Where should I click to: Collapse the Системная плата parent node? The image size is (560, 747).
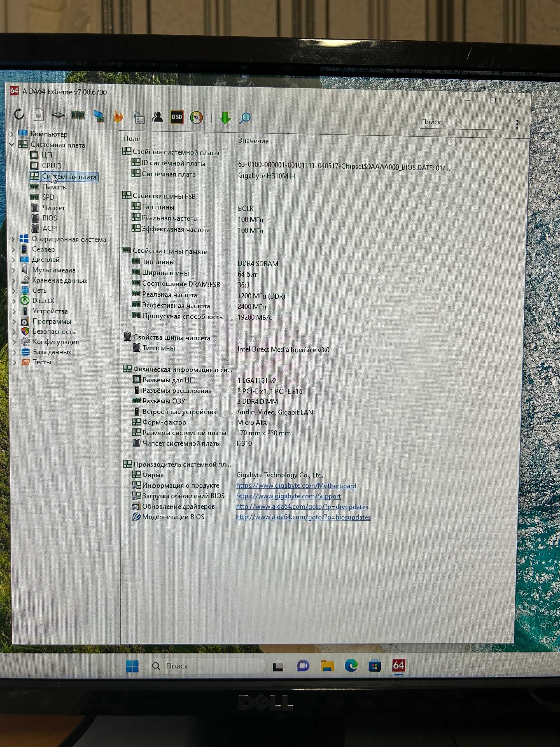click(x=12, y=145)
